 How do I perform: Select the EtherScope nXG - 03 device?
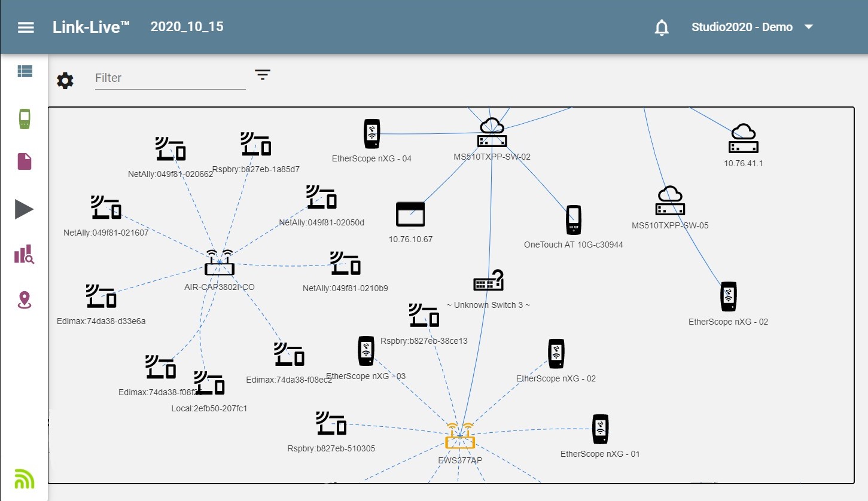point(366,351)
